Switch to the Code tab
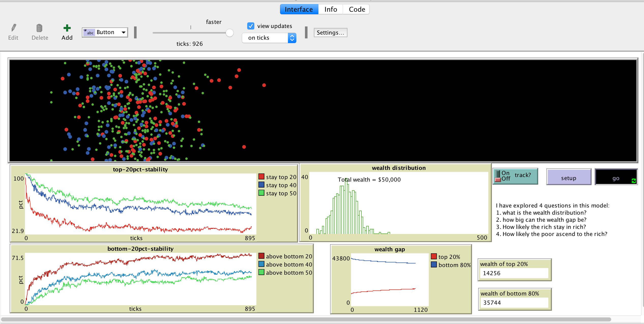Image resolution: width=644 pixels, height=324 pixels. (357, 9)
